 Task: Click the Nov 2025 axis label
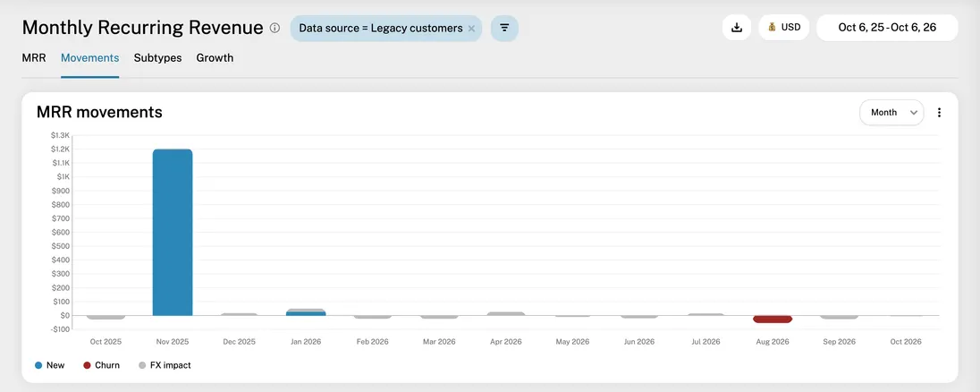click(173, 342)
